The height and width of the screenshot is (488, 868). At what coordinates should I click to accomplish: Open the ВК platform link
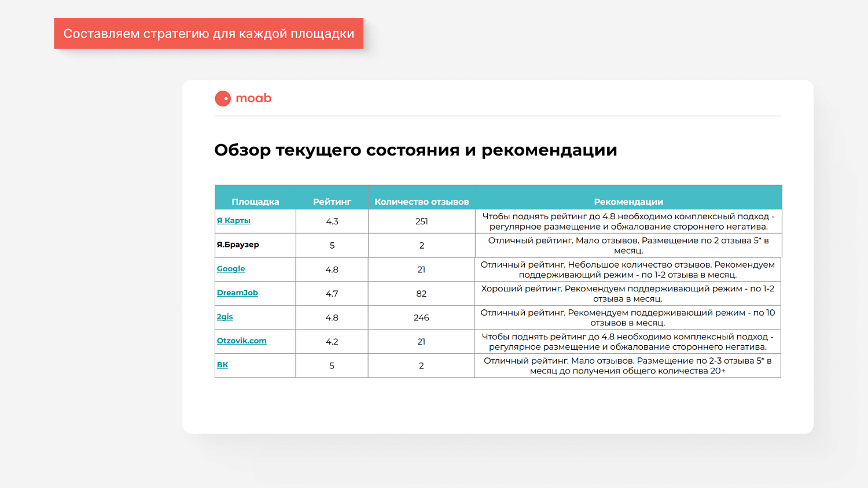pos(222,364)
